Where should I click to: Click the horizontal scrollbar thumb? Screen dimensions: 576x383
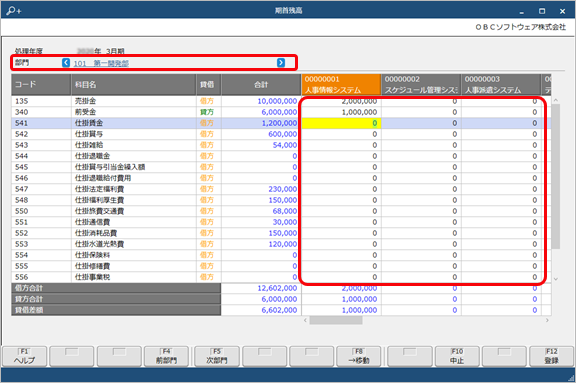[x=336, y=320]
